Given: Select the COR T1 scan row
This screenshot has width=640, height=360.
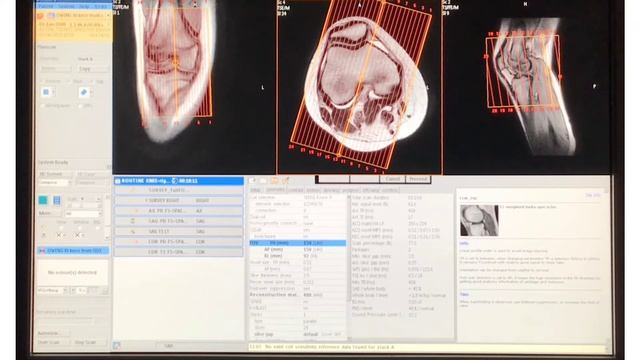Looking at the screenshot, I should click(x=178, y=252).
